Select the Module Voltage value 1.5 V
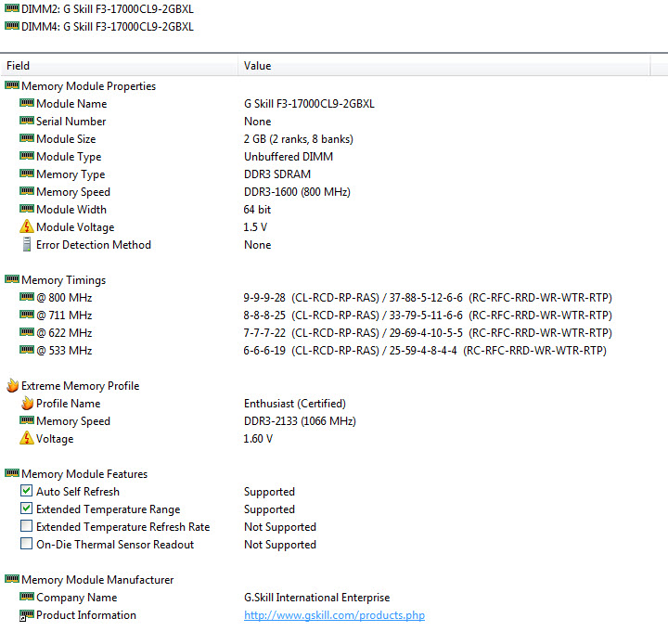 pyautogui.click(x=255, y=227)
